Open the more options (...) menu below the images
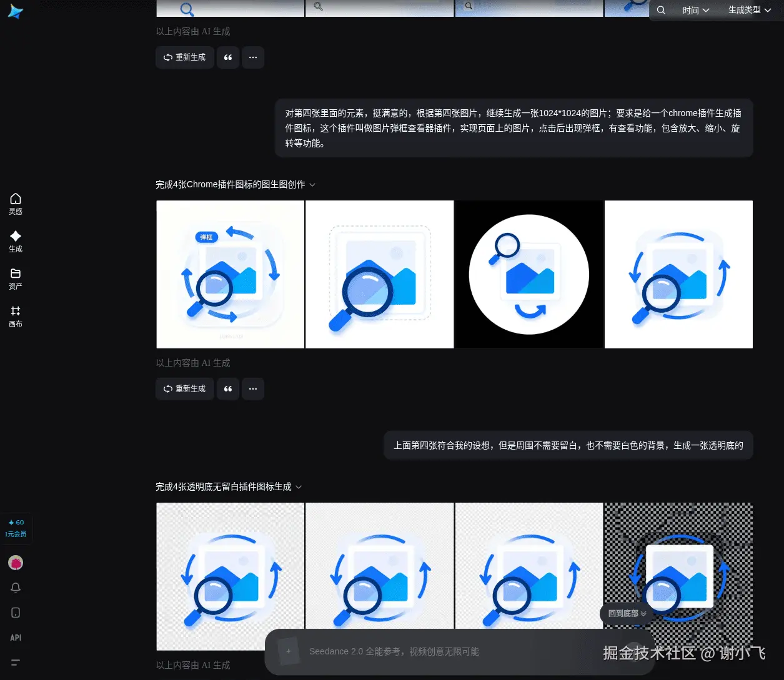This screenshot has width=784, height=680. click(252, 388)
